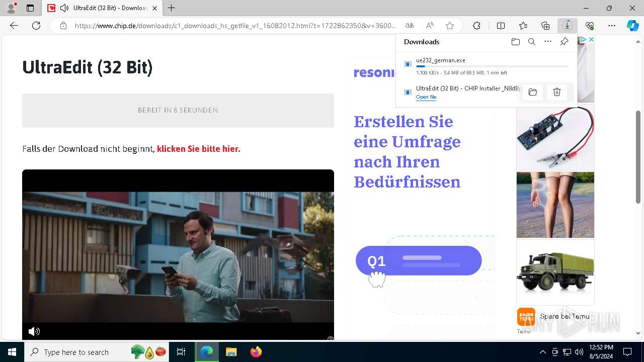This screenshot has width=644, height=362.
Task: Open the notification center
Action: (x=627, y=352)
